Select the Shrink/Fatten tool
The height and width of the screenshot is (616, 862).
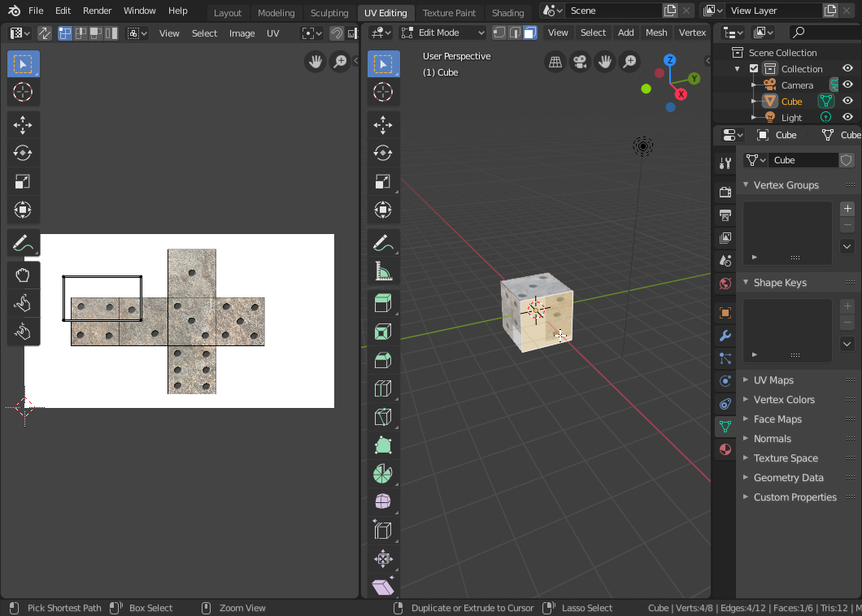click(x=383, y=559)
